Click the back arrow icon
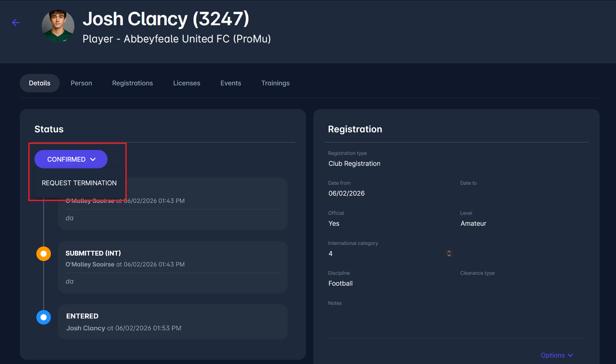 (16, 23)
